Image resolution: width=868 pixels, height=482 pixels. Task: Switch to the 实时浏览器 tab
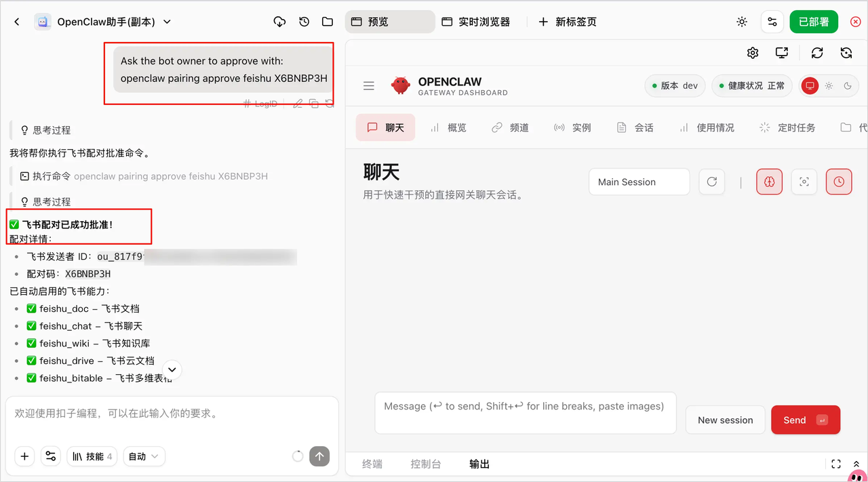[476, 22]
